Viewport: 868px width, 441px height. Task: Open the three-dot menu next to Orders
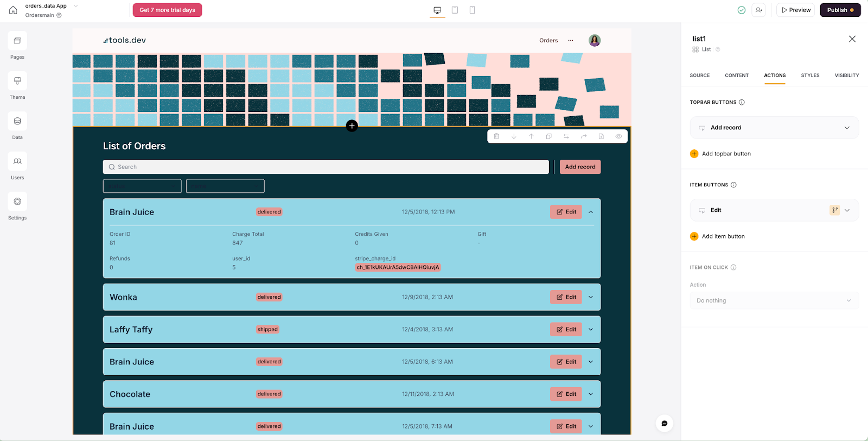click(x=571, y=40)
